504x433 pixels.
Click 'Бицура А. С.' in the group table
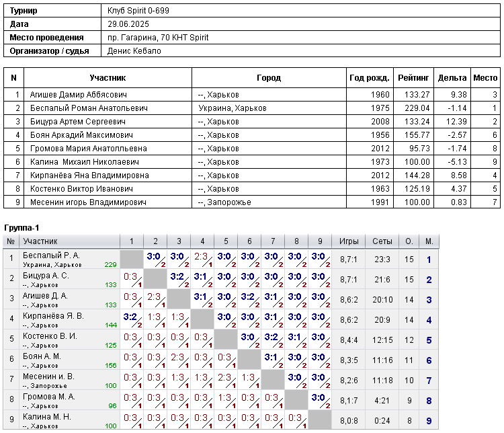point(46,276)
